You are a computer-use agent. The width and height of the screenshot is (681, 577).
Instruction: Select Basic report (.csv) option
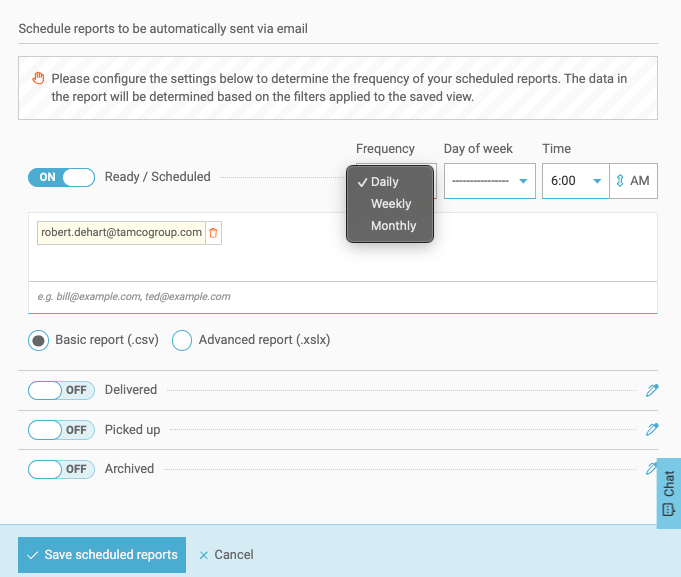pos(39,340)
